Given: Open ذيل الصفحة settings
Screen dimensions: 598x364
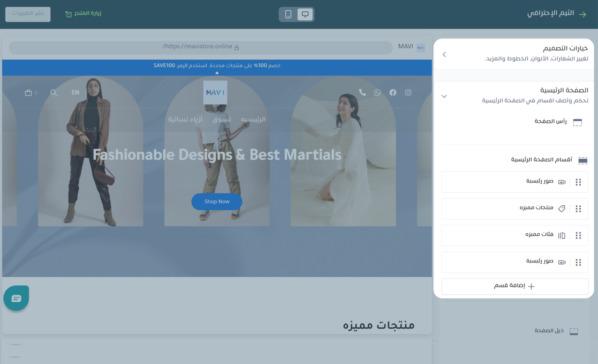Looking at the screenshot, I should (549, 331).
